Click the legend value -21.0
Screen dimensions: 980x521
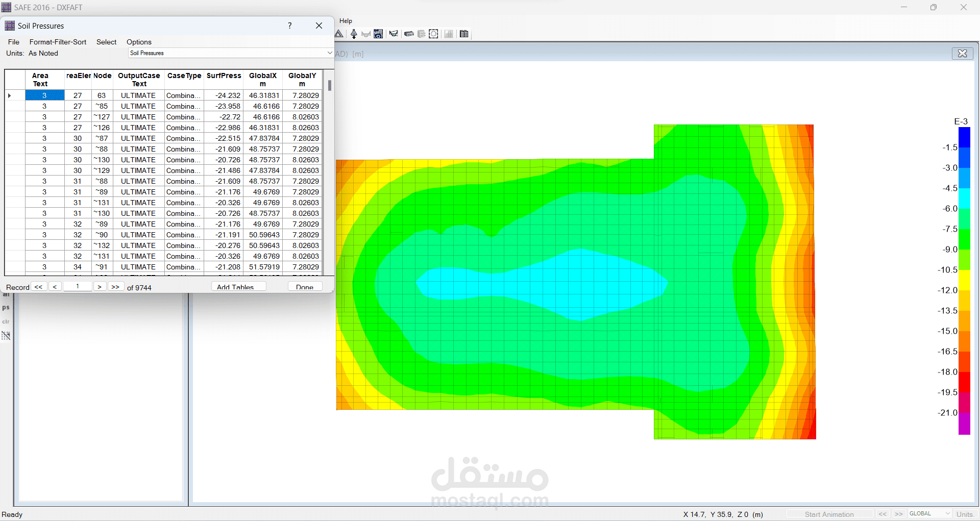coord(947,412)
